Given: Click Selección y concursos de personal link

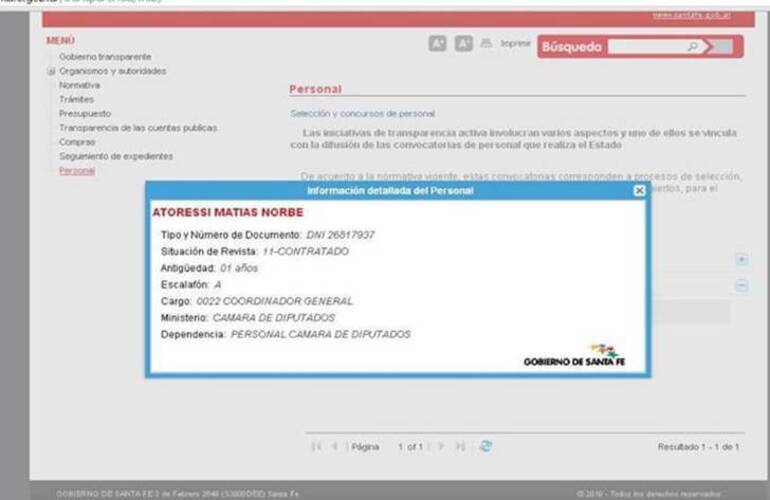Looking at the screenshot, I should coord(362,114).
